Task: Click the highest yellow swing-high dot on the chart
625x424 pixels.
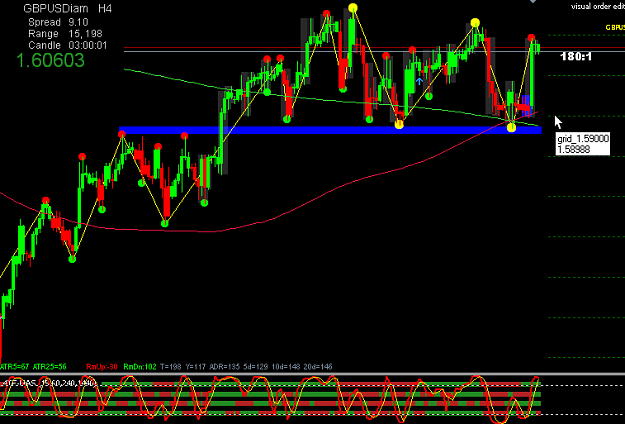Action: pyautogui.click(x=353, y=8)
